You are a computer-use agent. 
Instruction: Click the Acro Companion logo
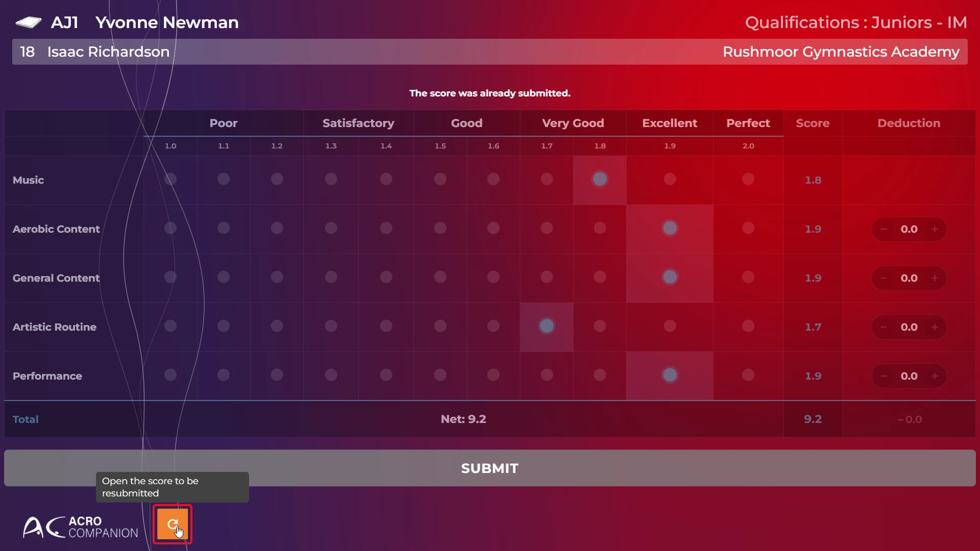[81, 527]
